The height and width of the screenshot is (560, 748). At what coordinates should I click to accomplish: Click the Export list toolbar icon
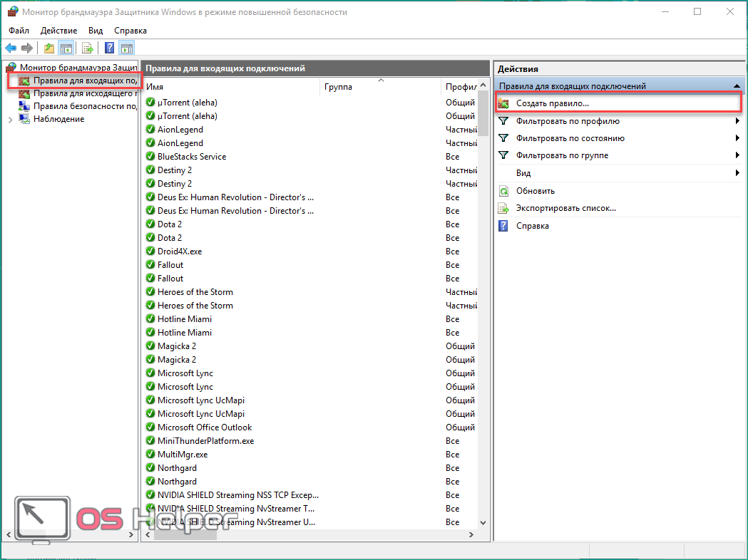pos(87,48)
